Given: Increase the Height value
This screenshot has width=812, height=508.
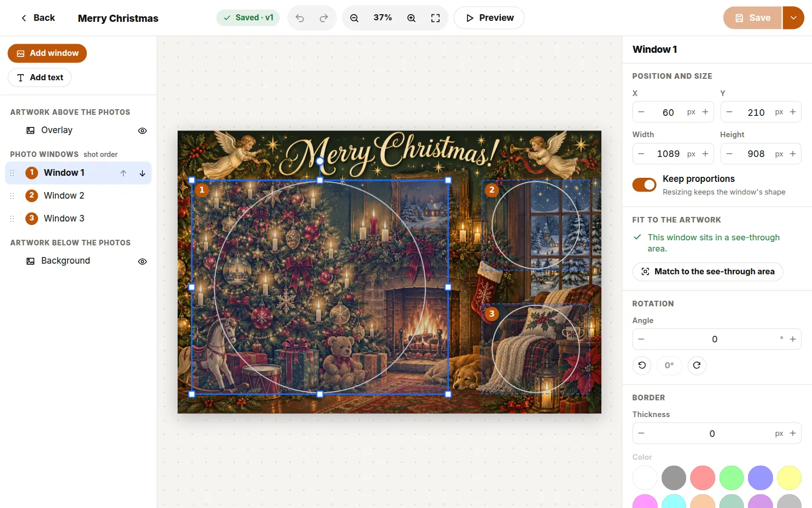Looking at the screenshot, I should (x=793, y=154).
